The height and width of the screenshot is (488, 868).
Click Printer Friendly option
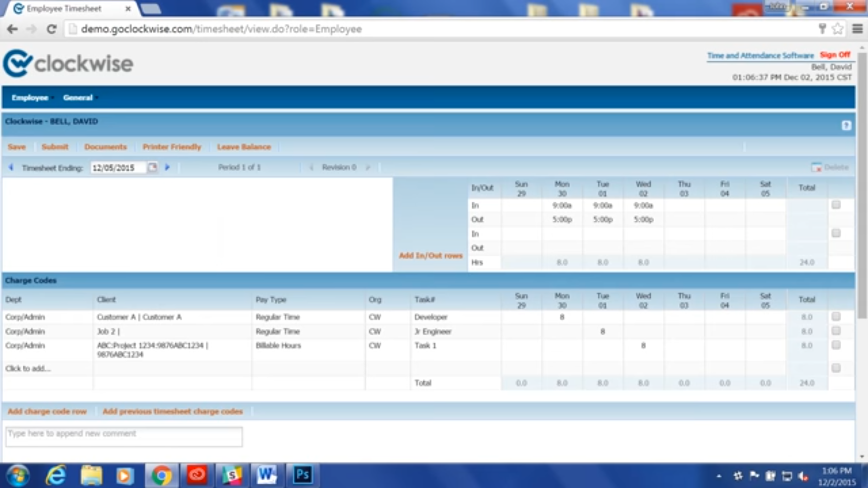click(x=172, y=147)
